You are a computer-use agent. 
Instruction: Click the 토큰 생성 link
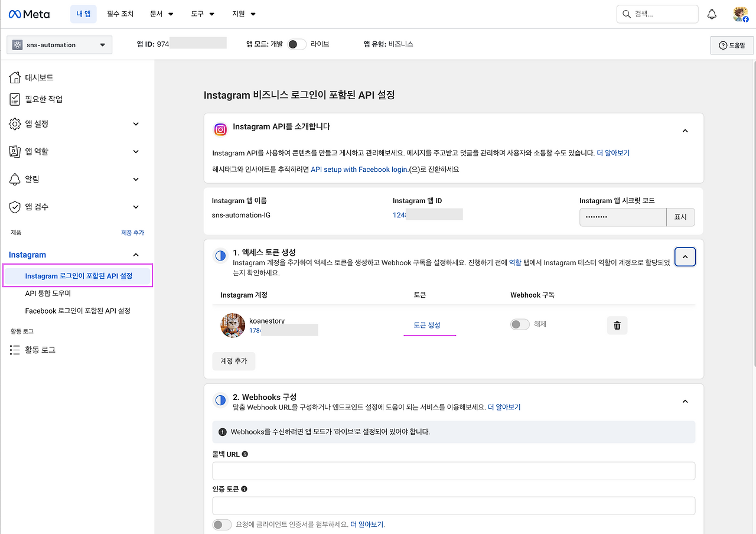pos(427,325)
